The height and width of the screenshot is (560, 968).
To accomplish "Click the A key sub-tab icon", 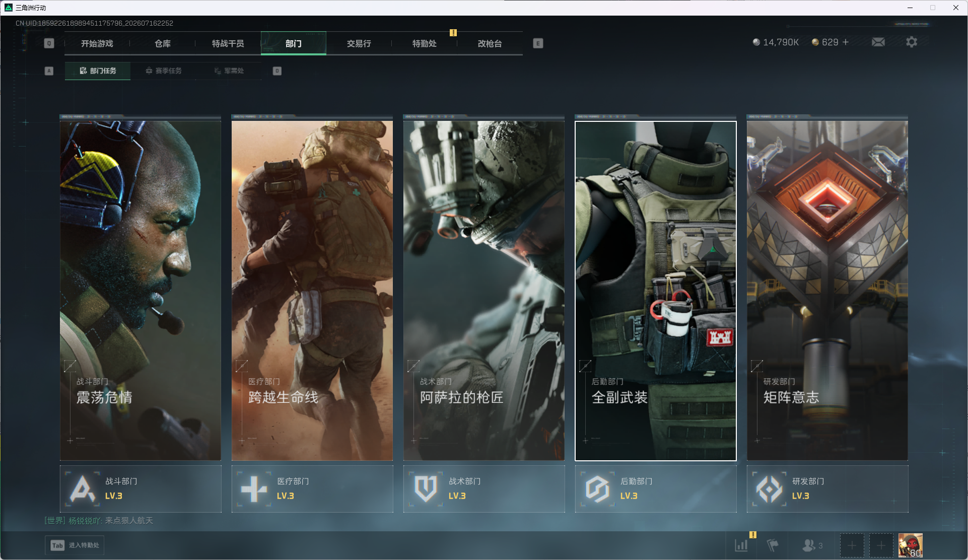I will click(x=49, y=71).
